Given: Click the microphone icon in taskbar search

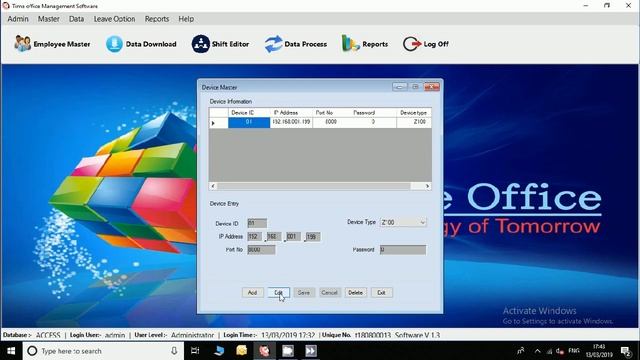Looking at the screenshot, I should pyautogui.click(x=174, y=351).
